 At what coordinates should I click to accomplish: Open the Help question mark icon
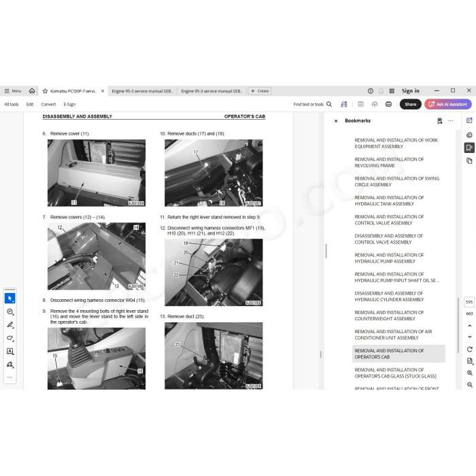pos(371,90)
